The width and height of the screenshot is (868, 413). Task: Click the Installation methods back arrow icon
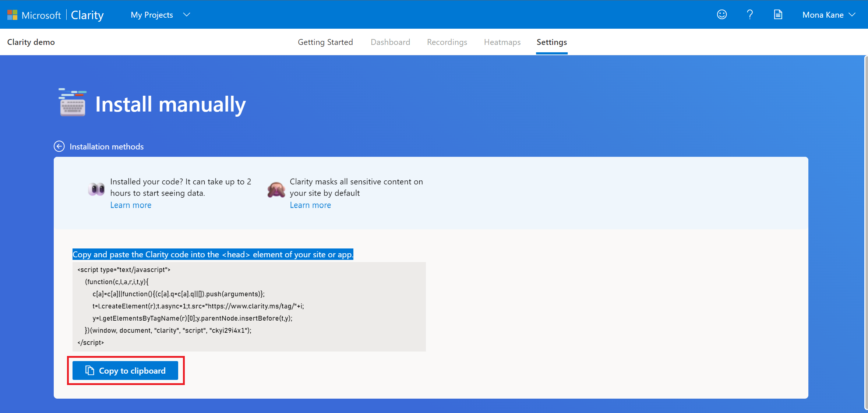pyautogui.click(x=59, y=146)
